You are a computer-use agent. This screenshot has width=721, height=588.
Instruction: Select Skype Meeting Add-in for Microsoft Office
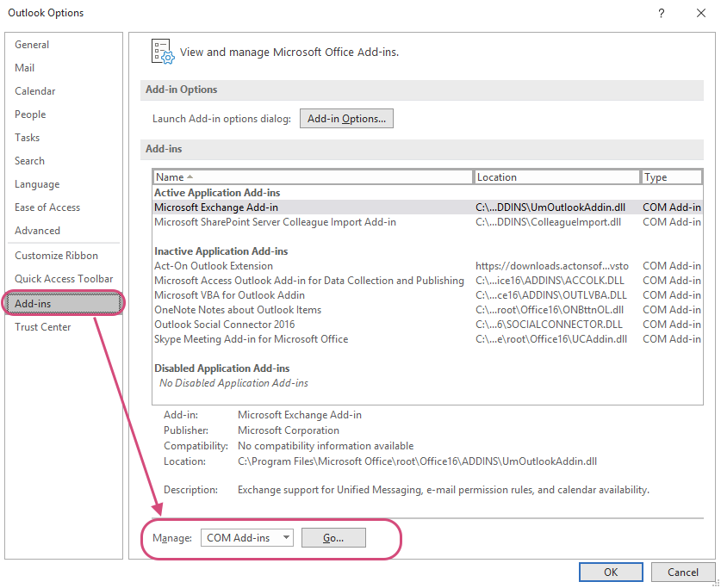[427, 339]
